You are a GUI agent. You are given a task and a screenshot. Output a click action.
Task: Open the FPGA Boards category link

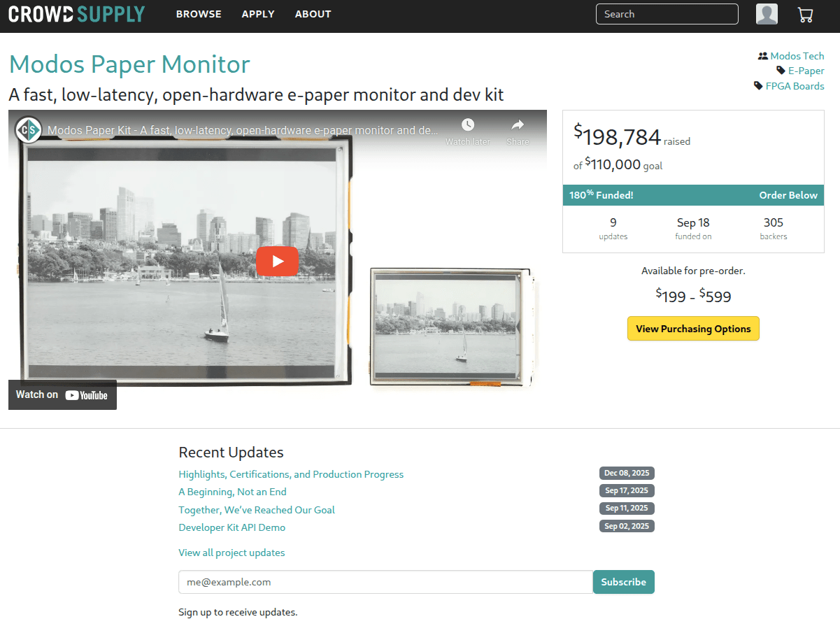795,86
